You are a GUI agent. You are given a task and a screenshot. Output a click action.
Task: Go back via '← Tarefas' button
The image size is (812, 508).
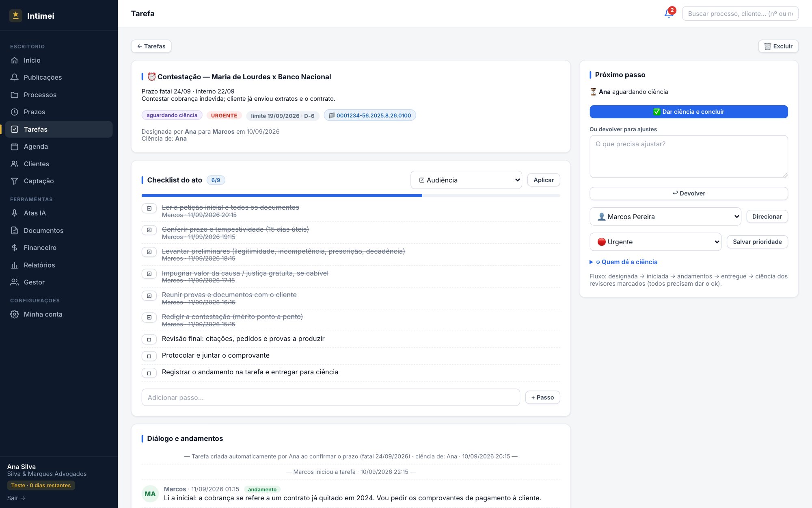(151, 46)
